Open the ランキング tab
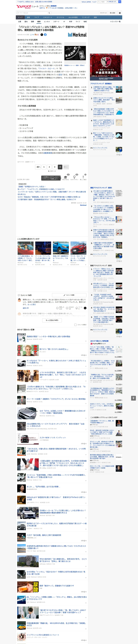This screenshot has width=138, height=644. click(86, 17)
